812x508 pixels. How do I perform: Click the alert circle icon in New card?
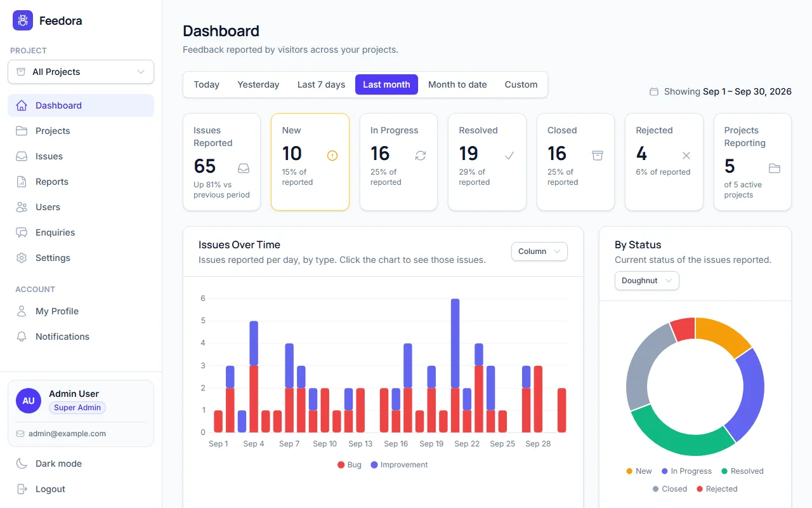pos(332,156)
